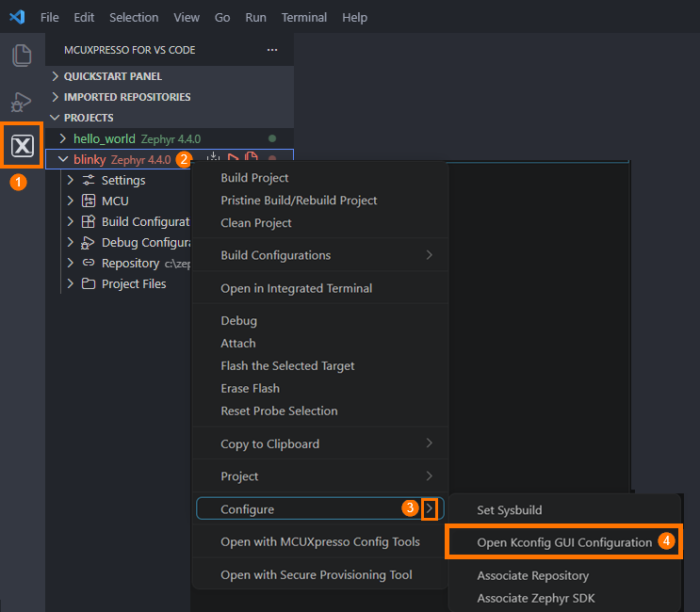The image size is (700, 612).
Task: Select Erase Flash menu entry
Action: coord(319,389)
